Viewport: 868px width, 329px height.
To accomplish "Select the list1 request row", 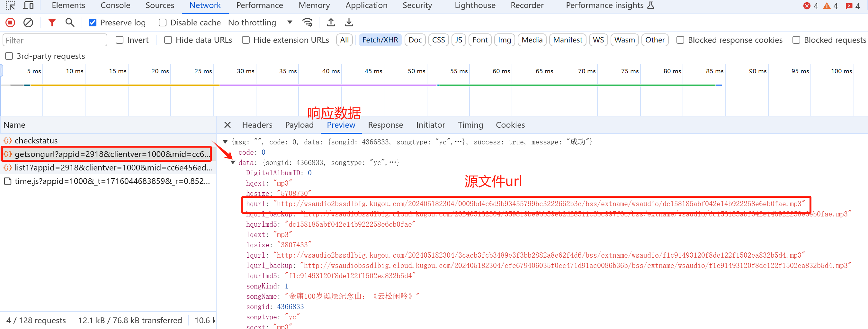I will tap(108, 168).
